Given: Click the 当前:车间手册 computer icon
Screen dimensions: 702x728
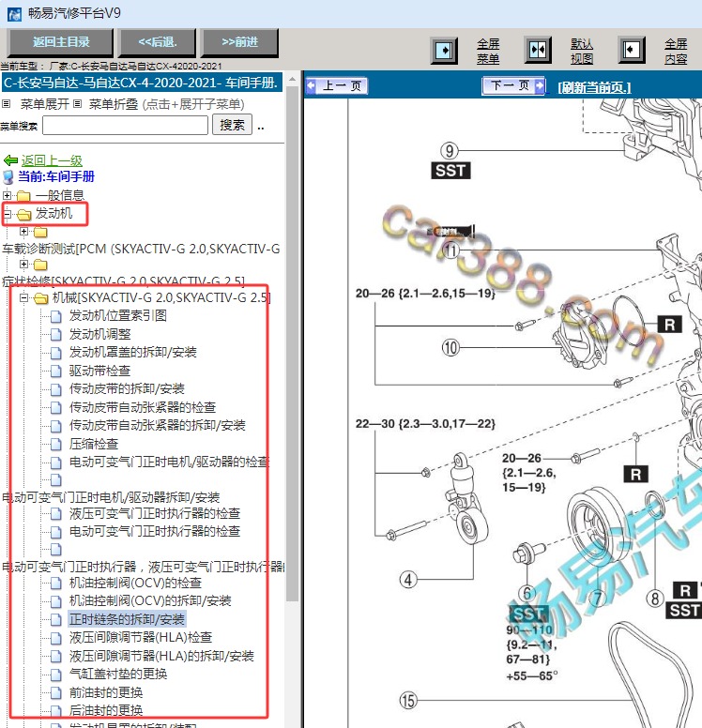Looking at the screenshot, I should 8,177.
